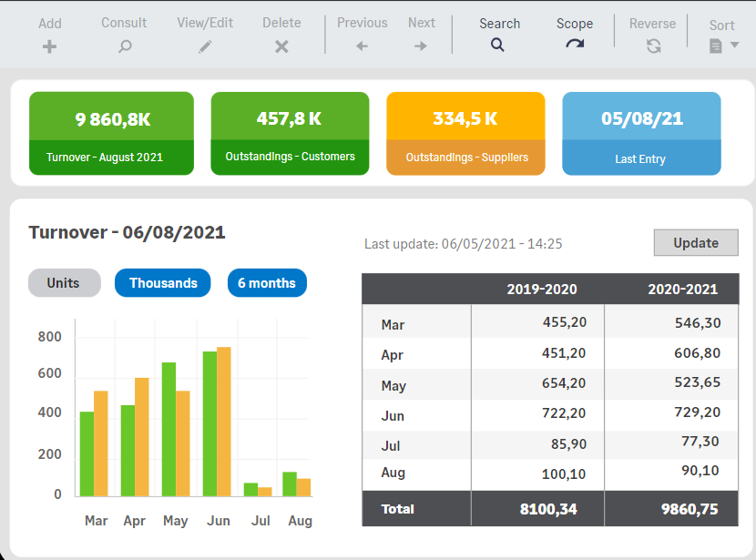The width and height of the screenshot is (756, 560).
Task: Expand the Sort dropdown arrow
Action: point(734,46)
